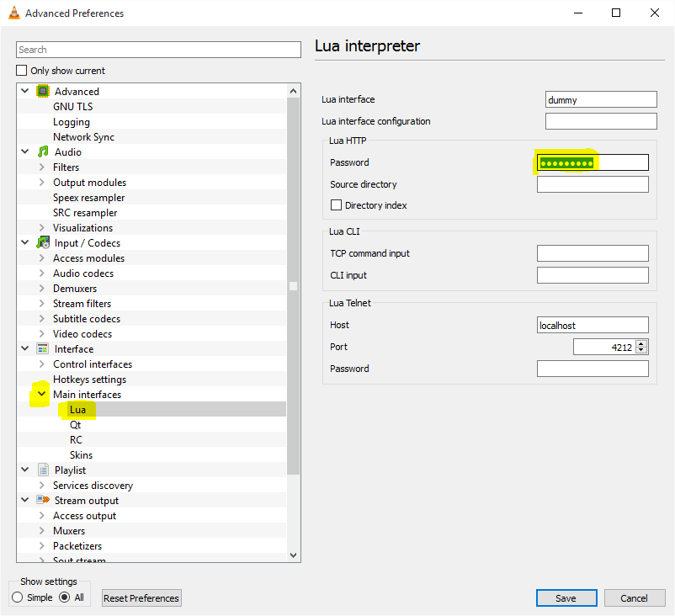Click the Stream output icon
The image size is (675, 616).
click(x=43, y=500)
